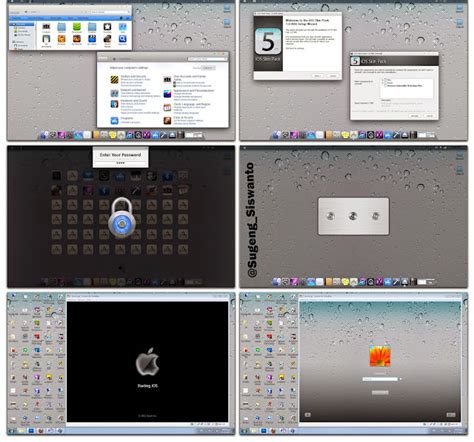Click the middle knob in brushed metal dialog

click(x=353, y=216)
